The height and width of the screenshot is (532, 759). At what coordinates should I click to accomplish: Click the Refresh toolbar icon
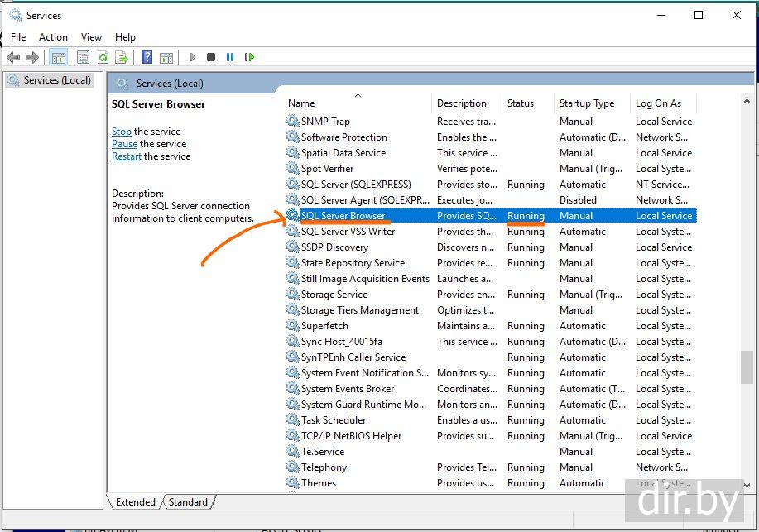pos(103,57)
